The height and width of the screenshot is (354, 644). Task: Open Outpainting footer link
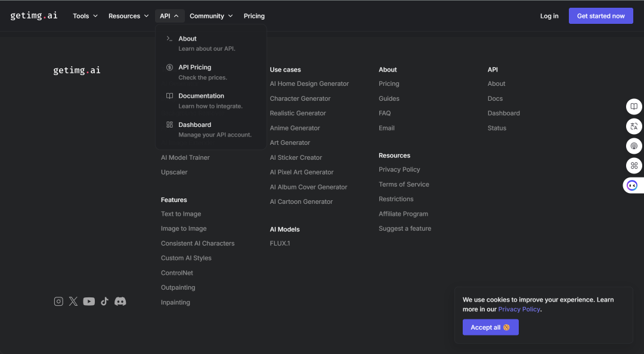point(178,288)
